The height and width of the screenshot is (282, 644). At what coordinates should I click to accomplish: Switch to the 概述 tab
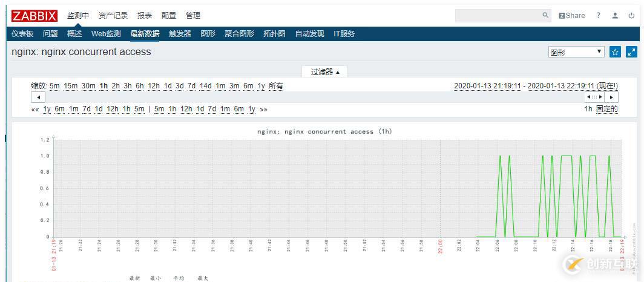point(74,34)
